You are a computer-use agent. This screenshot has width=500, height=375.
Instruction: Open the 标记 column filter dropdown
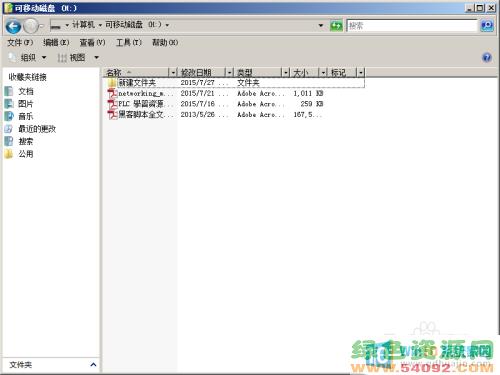pyautogui.click(x=361, y=72)
